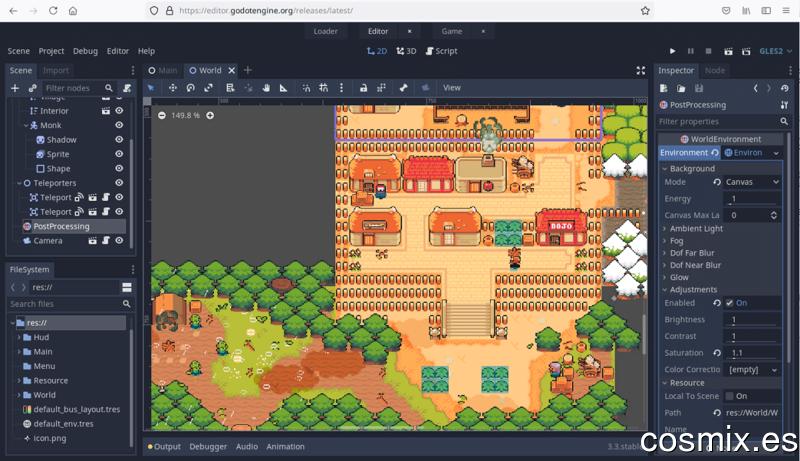Toggle FileSystem split view mode
Viewport: 800px width, 461px height.
coord(127,287)
